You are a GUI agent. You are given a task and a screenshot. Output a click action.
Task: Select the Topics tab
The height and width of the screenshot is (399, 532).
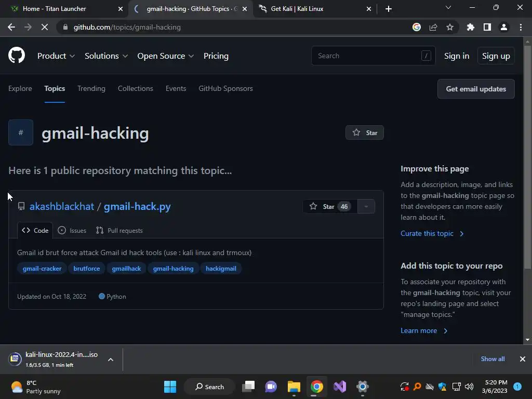(55, 88)
